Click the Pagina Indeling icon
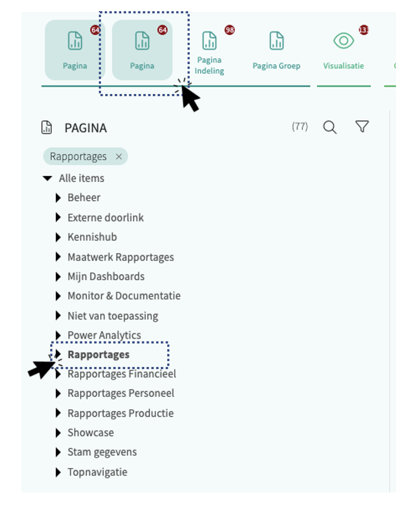 coord(209,41)
